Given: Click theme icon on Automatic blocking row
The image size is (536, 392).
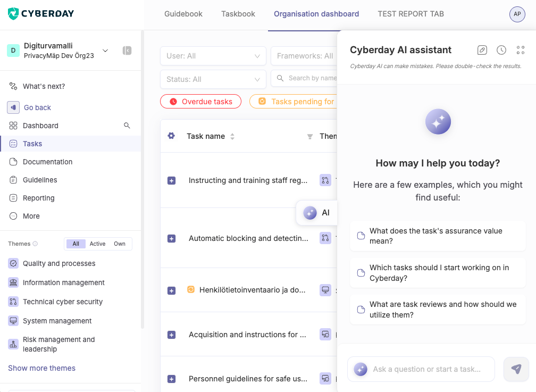Looking at the screenshot, I should click(x=325, y=238).
